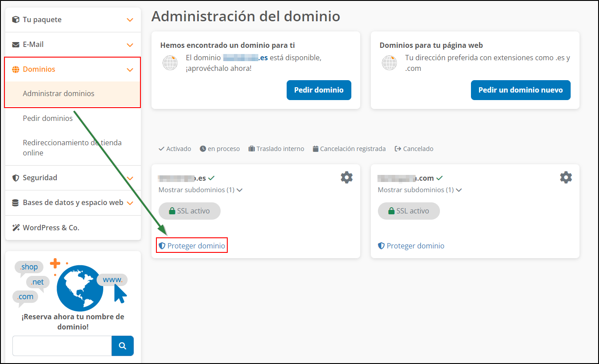Select the Dominios globe icon
This screenshot has width=599, height=364.
[x=16, y=69]
